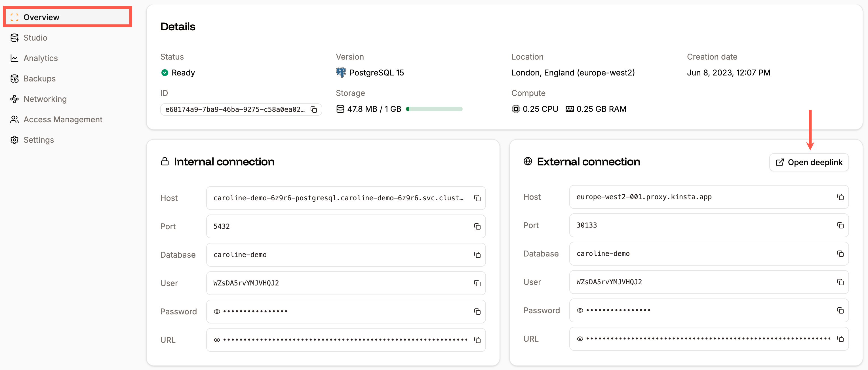Reveal the internal connection Password
The height and width of the screenshot is (370, 868).
click(x=217, y=311)
